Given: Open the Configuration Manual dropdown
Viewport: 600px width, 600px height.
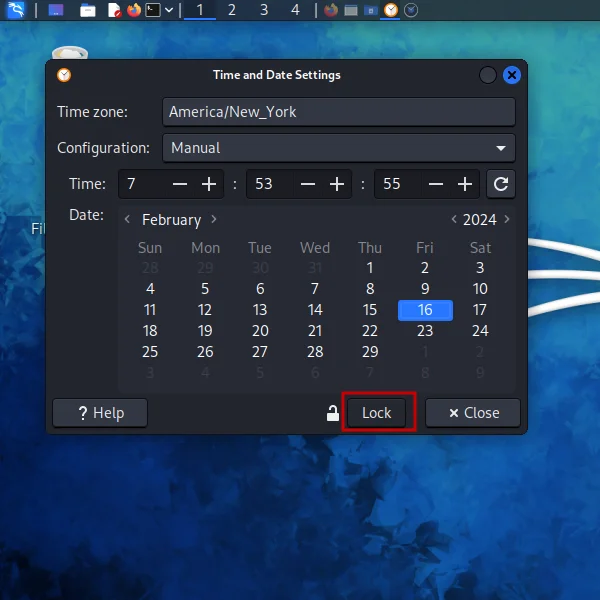Looking at the screenshot, I should click(339, 148).
